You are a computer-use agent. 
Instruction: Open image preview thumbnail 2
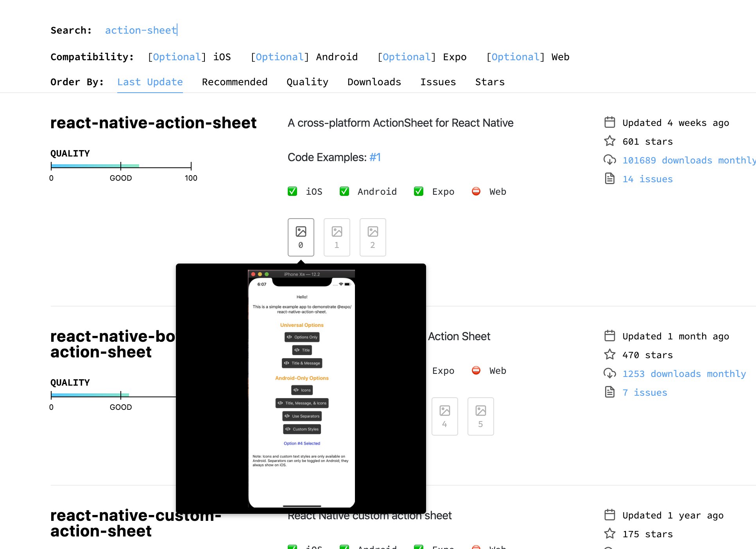(373, 237)
